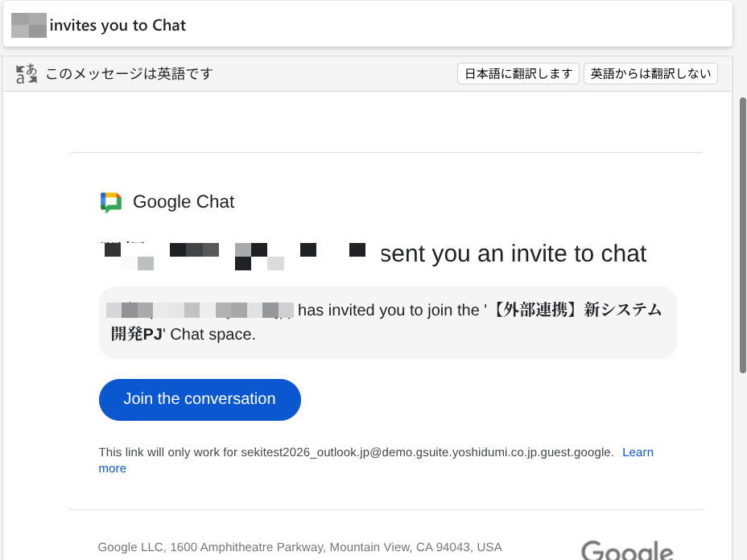747x560 pixels.
Task: Click the 'more' link text on second line
Action: click(x=113, y=468)
